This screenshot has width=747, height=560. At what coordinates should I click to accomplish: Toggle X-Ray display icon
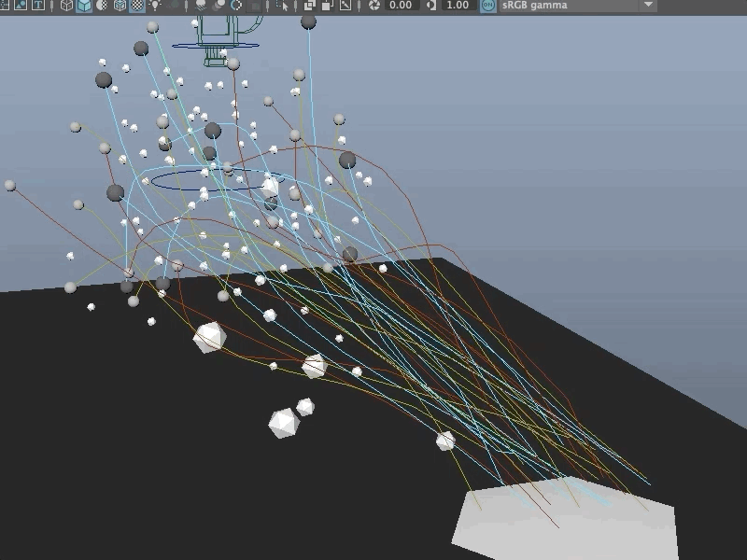(x=310, y=6)
